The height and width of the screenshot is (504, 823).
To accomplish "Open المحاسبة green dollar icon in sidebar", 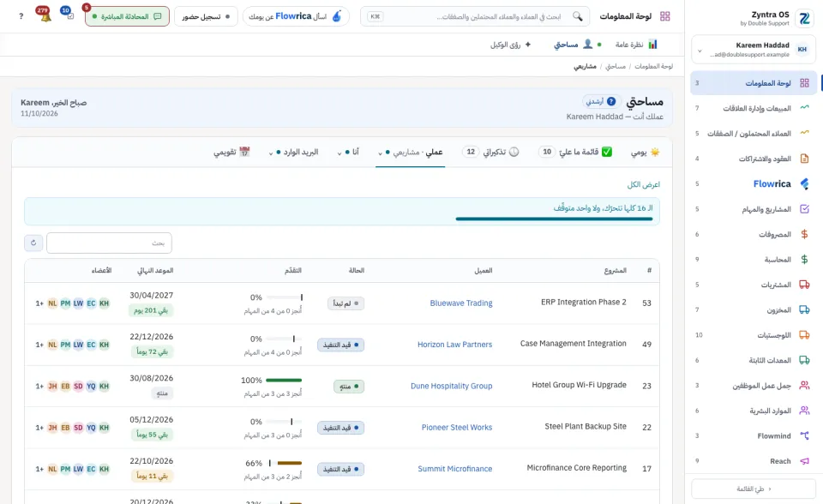I will (x=804, y=259).
